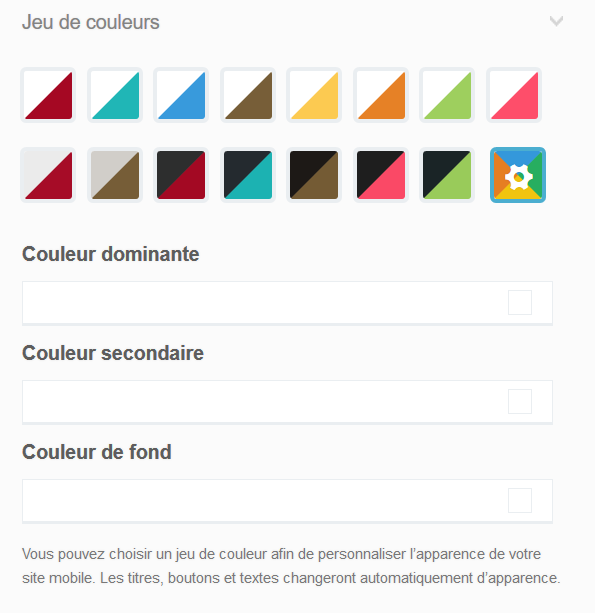Screen dimensions: 595x613
Task: Apply the black and green color scheme
Action: click(447, 175)
